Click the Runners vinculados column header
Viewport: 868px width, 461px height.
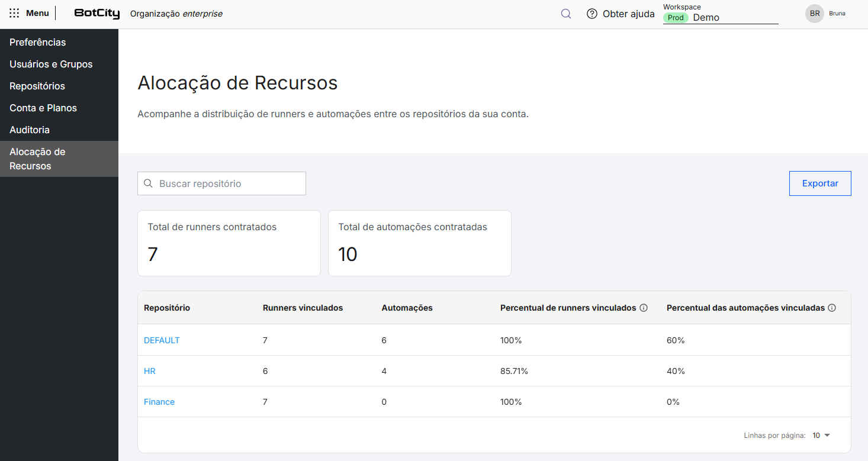(303, 308)
